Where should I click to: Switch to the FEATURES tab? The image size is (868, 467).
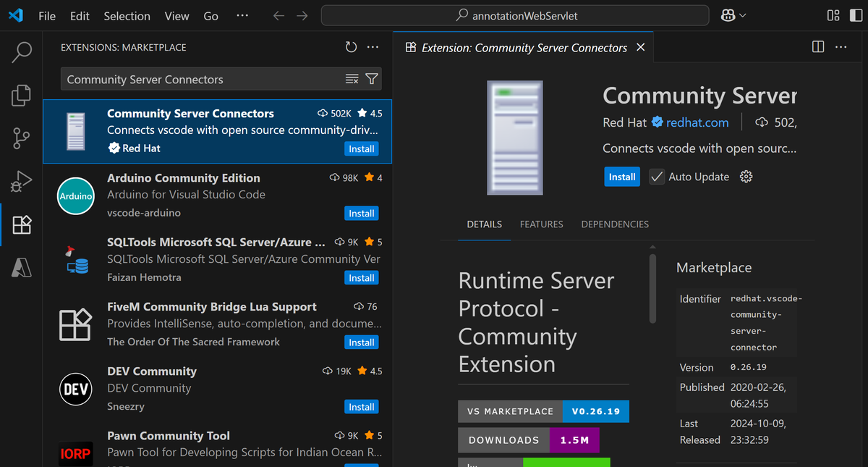point(541,224)
